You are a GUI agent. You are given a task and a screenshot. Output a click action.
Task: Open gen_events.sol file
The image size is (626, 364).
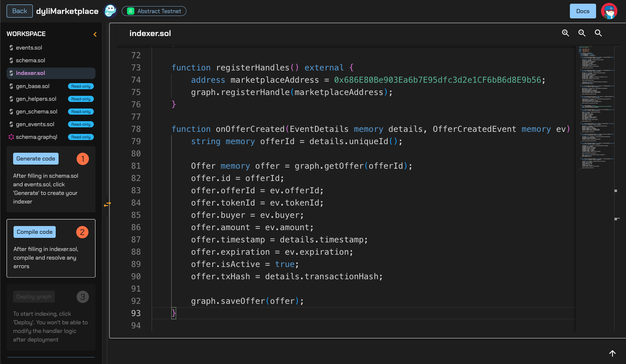pyautogui.click(x=35, y=124)
